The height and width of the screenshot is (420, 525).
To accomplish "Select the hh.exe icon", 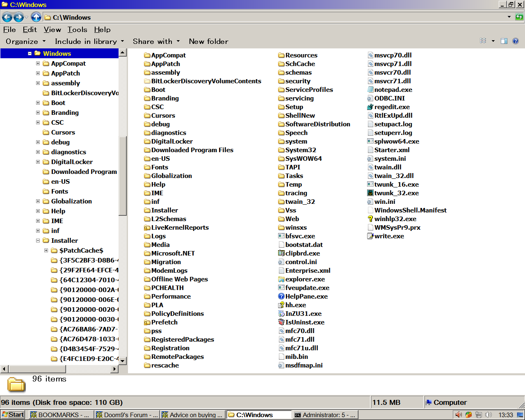I will [x=281, y=305].
